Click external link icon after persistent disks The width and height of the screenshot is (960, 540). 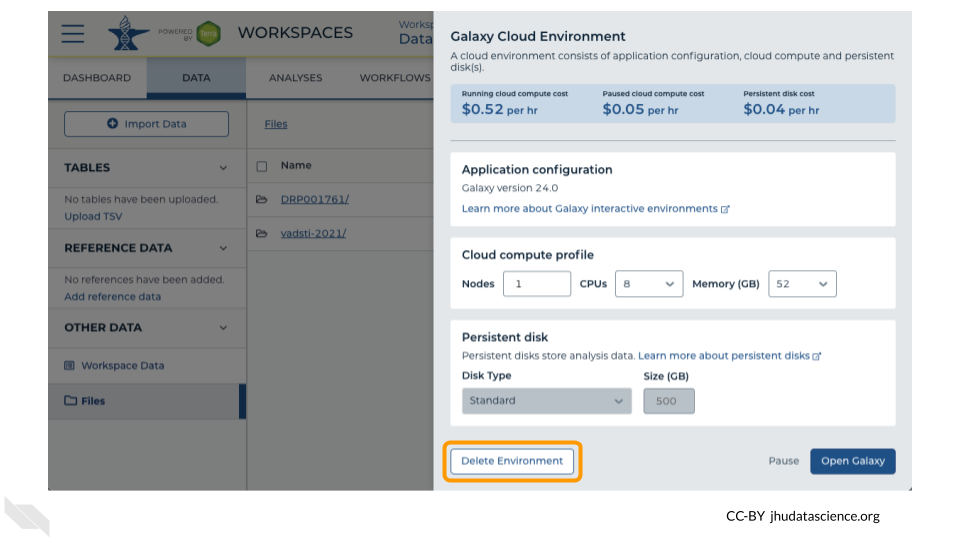click(x=817, y=356)
